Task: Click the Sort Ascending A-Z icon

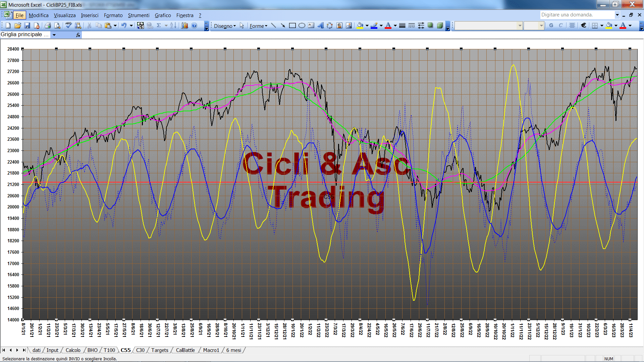Action: (173, 25)
